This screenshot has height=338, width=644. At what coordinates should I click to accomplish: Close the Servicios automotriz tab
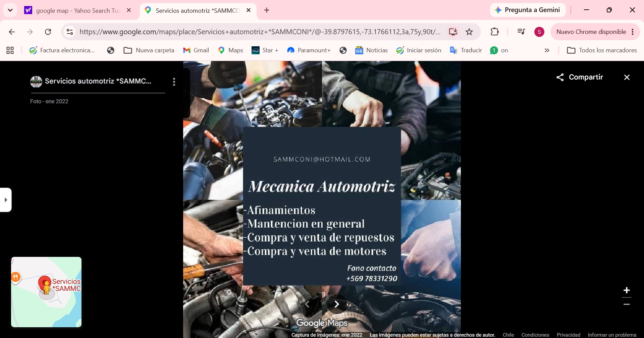click(x=249, y=10)
